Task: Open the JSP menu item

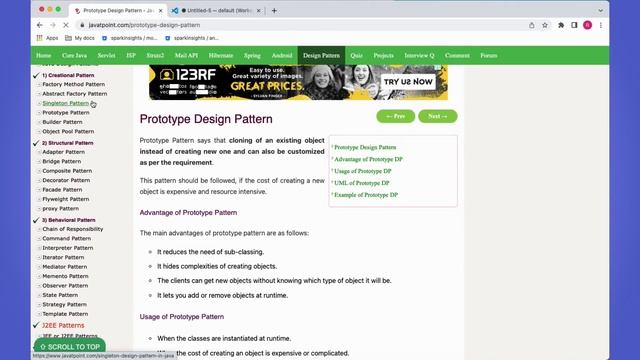Action: [131, 56]
